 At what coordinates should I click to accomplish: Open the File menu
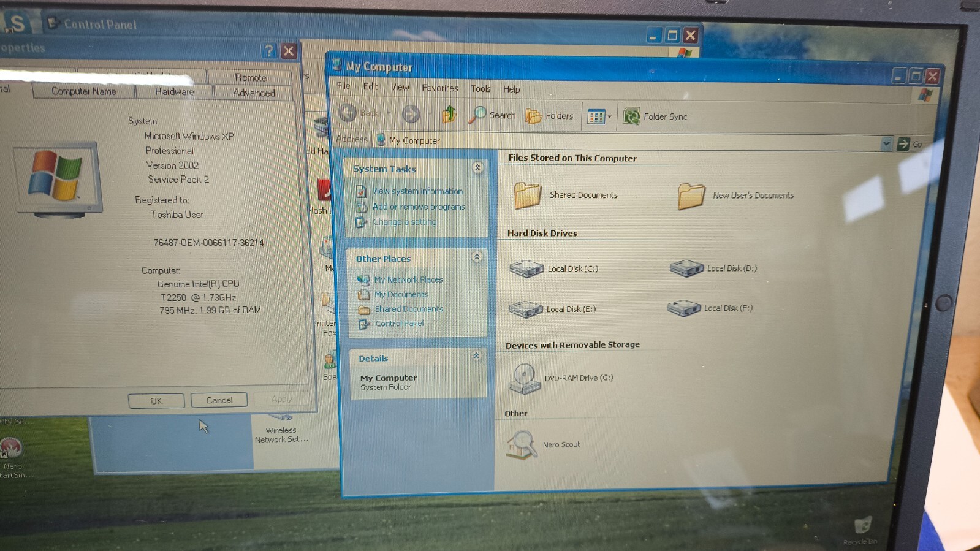pyautogui.click(x=343, y=86)
